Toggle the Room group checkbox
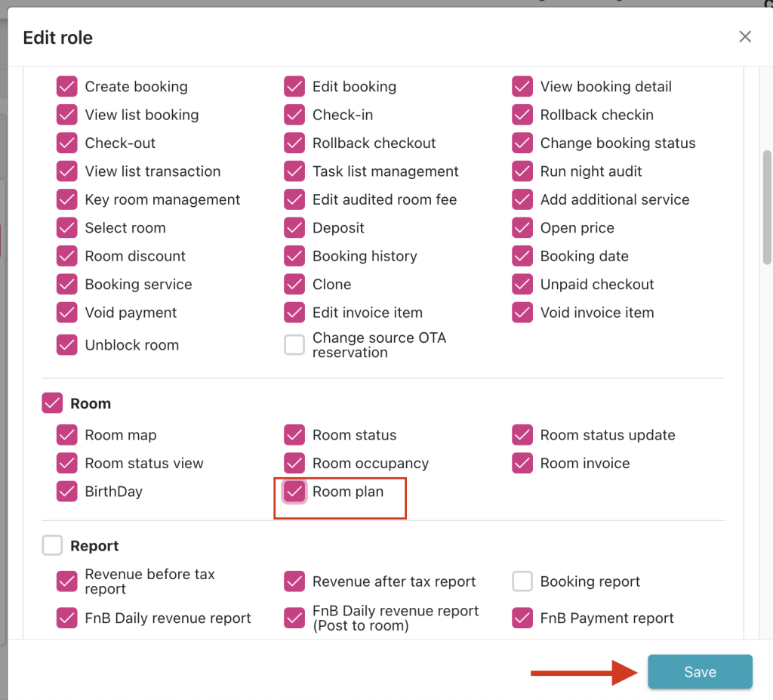 [52, 403]
